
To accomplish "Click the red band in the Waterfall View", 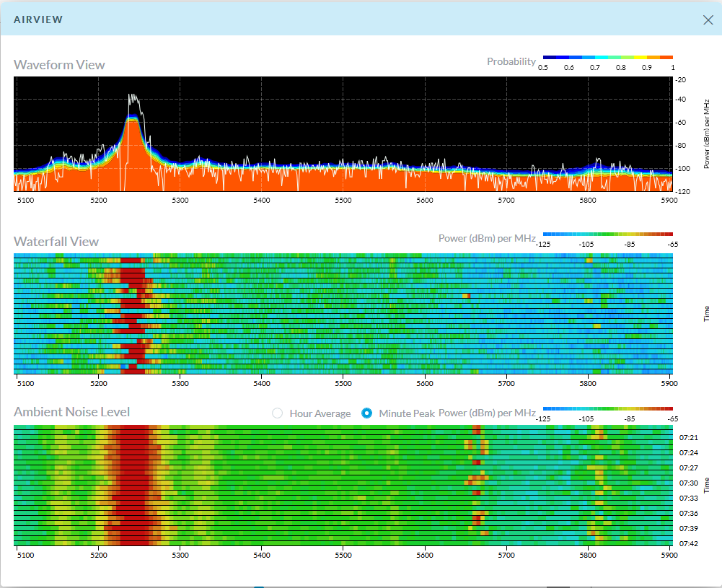I will pos(133,313).
